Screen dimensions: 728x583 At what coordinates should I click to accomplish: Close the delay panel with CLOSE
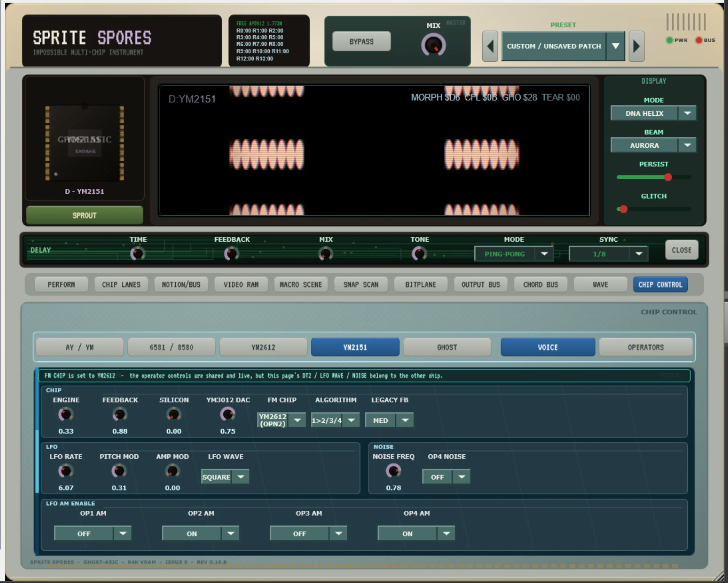pos(682,250)
